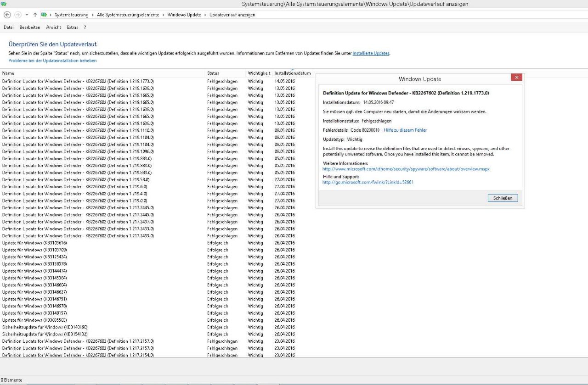This screenshot has width=588, height=385.
Task: Select the Definition 1.219.58.0 update row
Action: 148,179
